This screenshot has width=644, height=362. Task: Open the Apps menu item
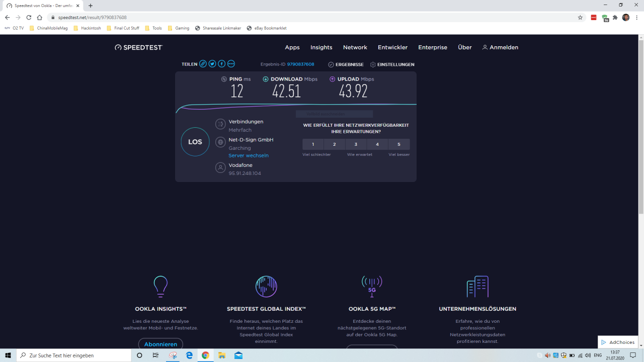pos(292,47)
